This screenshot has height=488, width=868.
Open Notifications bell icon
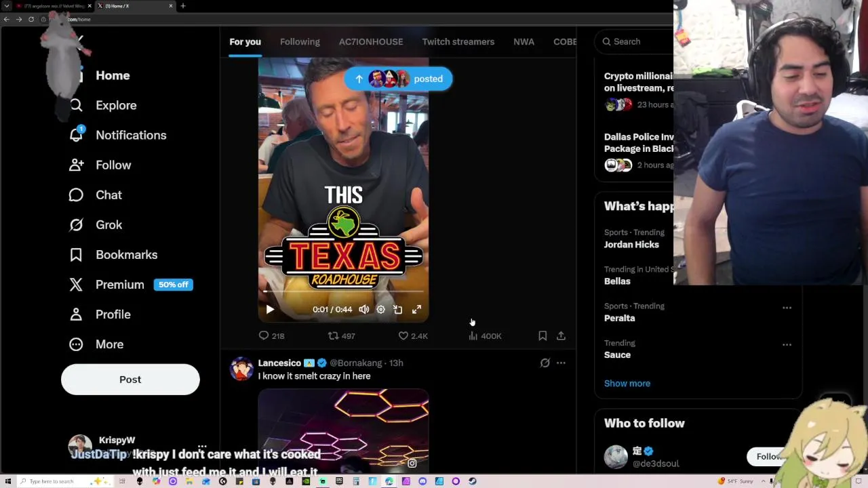click(x=76, y=135)
